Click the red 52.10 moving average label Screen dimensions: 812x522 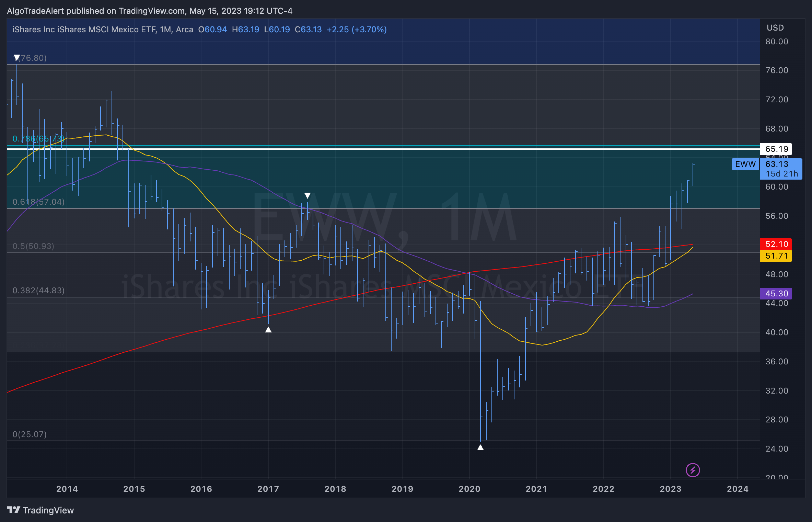pyautogui.click(x=776, y=244)
